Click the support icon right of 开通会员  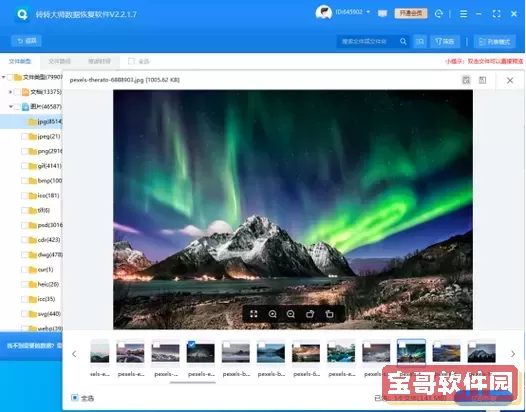tap(439, 13)
